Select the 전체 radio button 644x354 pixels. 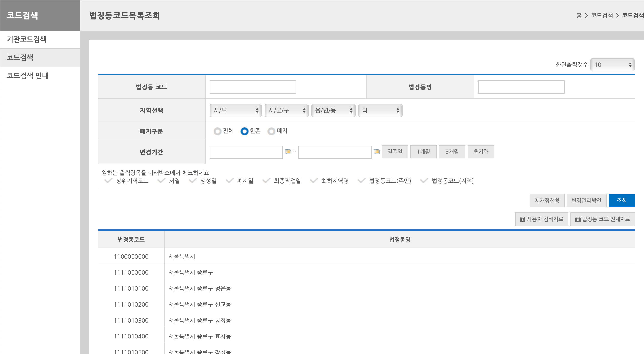point(217,131)
